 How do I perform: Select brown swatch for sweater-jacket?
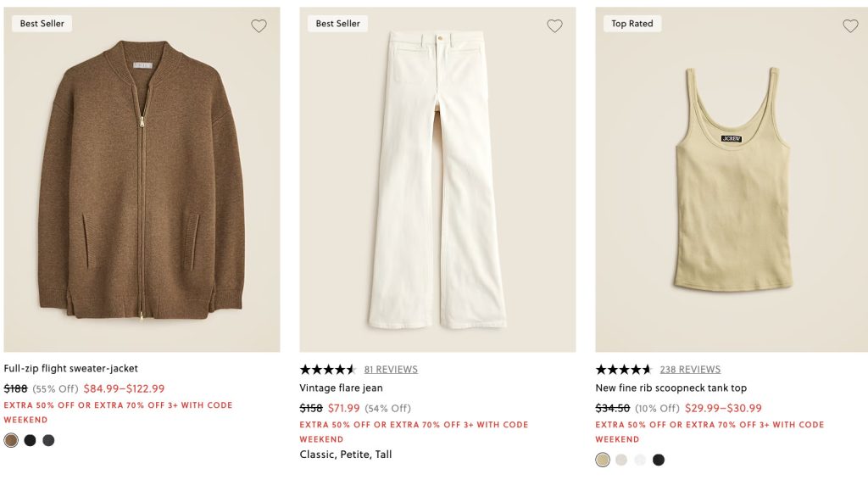click(x=11, y=440)
